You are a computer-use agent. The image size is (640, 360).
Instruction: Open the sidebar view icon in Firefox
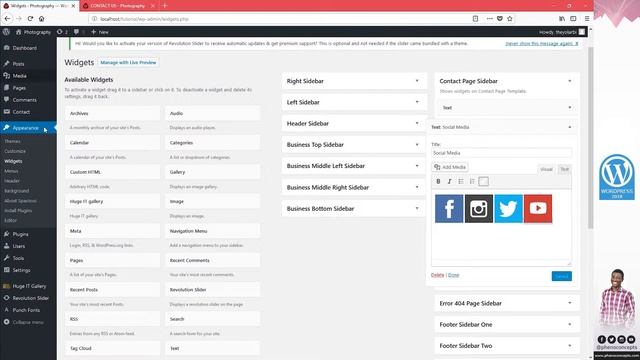573,18
